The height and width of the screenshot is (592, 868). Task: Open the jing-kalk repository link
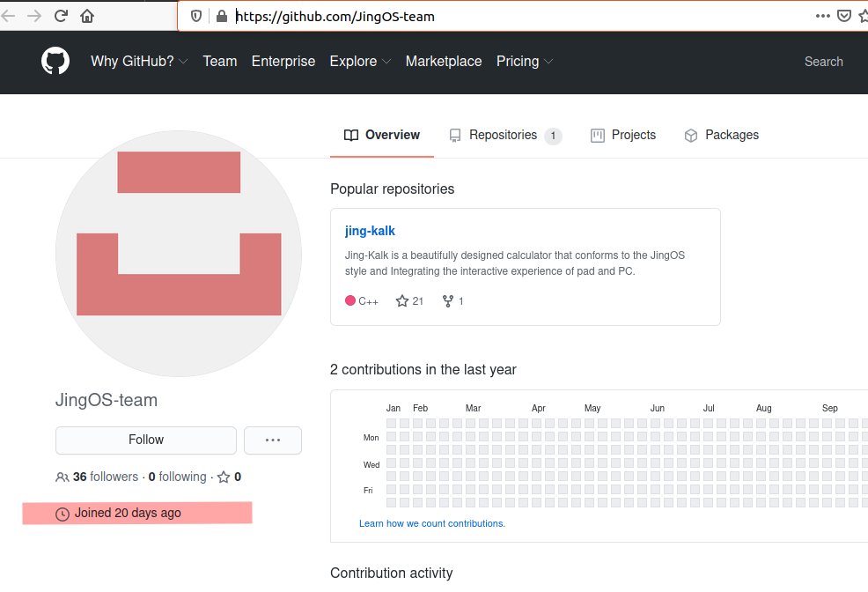(370, 231)
